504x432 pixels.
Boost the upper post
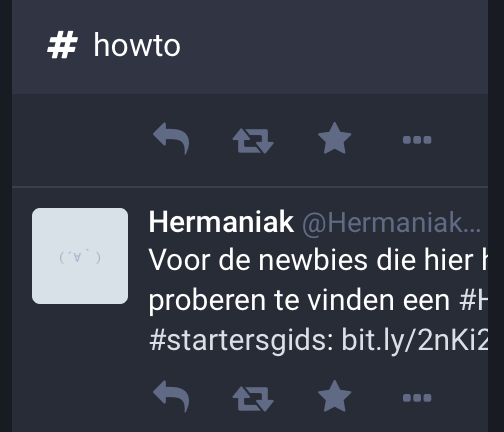[253, 141]
